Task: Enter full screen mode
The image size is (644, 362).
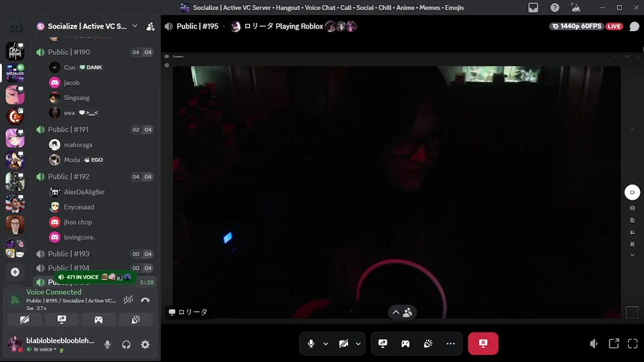Action: coord(633,344)
